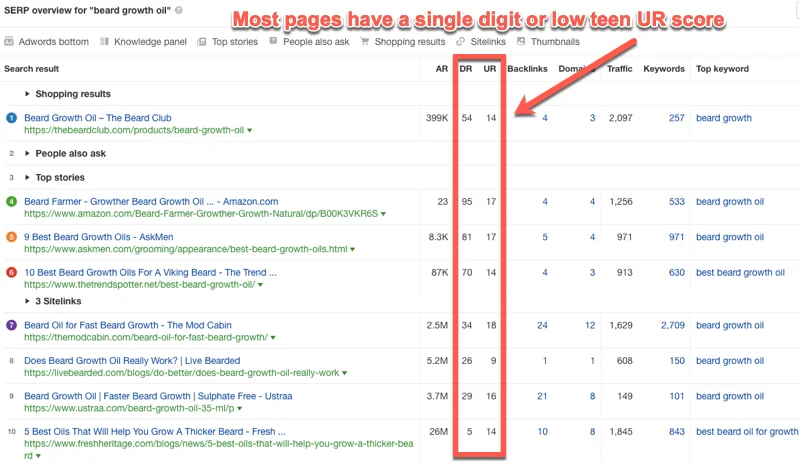Click the Thumbnails image icon
The image size is (800, 463).
click(x=522, y=42)
